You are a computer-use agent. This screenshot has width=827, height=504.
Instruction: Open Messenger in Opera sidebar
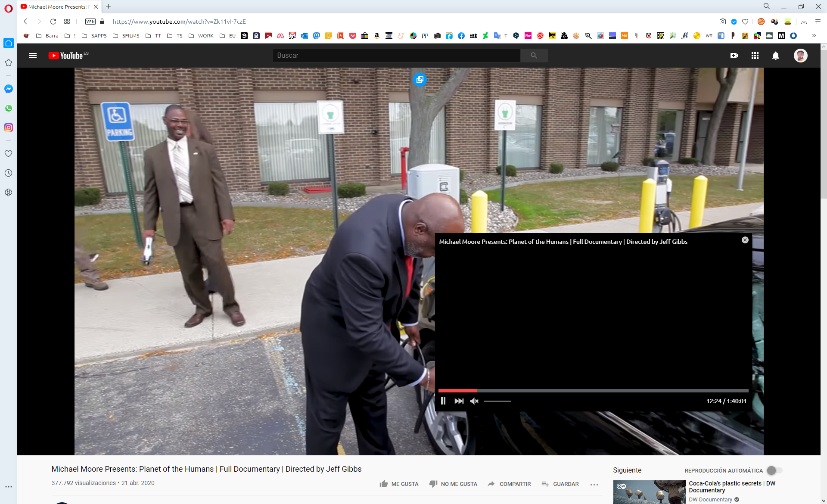click(9, 89)
